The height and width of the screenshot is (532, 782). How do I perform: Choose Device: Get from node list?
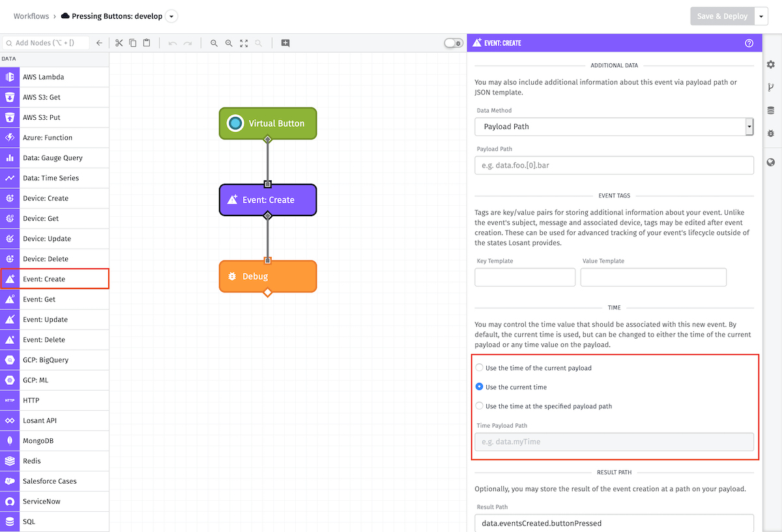click(55, 218)
